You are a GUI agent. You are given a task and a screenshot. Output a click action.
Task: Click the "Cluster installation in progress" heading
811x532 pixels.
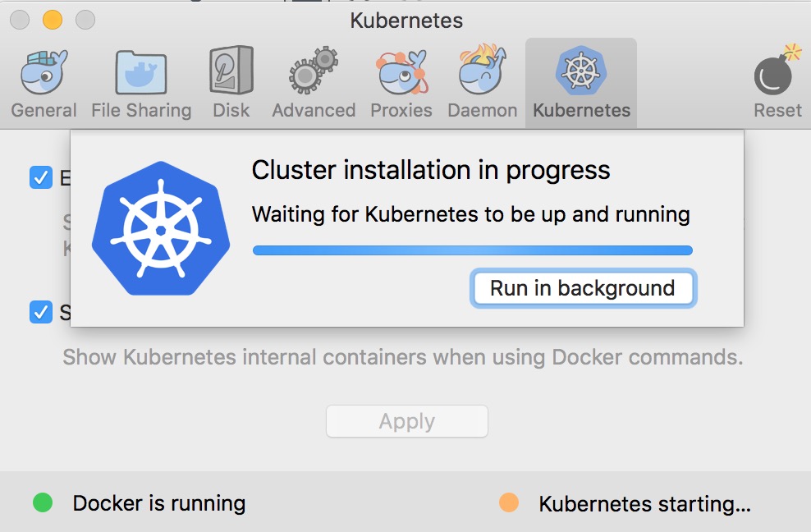(x=431, y=170)
